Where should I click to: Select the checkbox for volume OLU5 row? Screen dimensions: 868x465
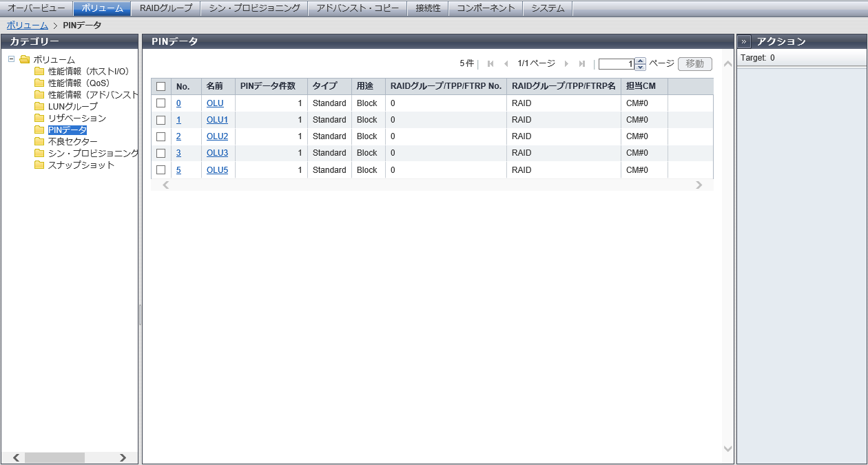click(x=161, y=169)
